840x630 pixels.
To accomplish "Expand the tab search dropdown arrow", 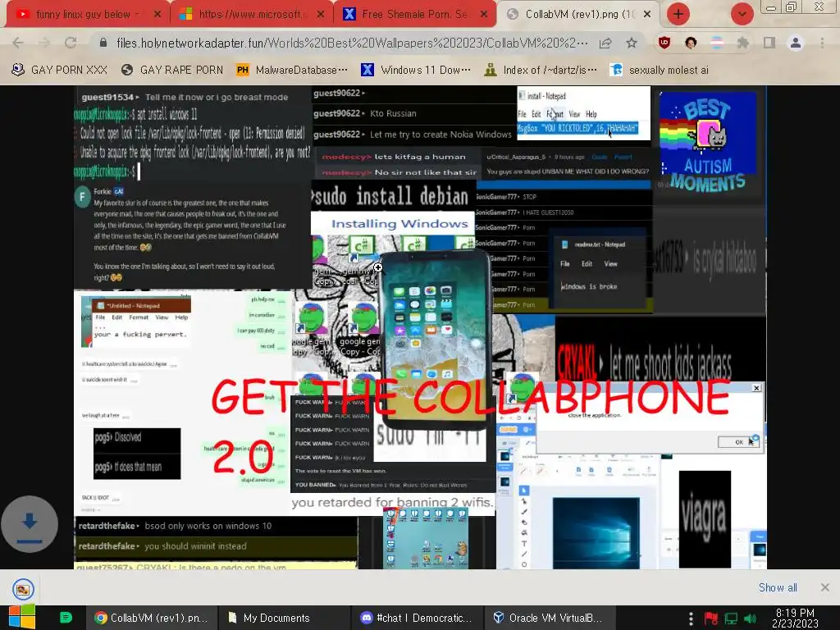I will click(x=742, y=15).
